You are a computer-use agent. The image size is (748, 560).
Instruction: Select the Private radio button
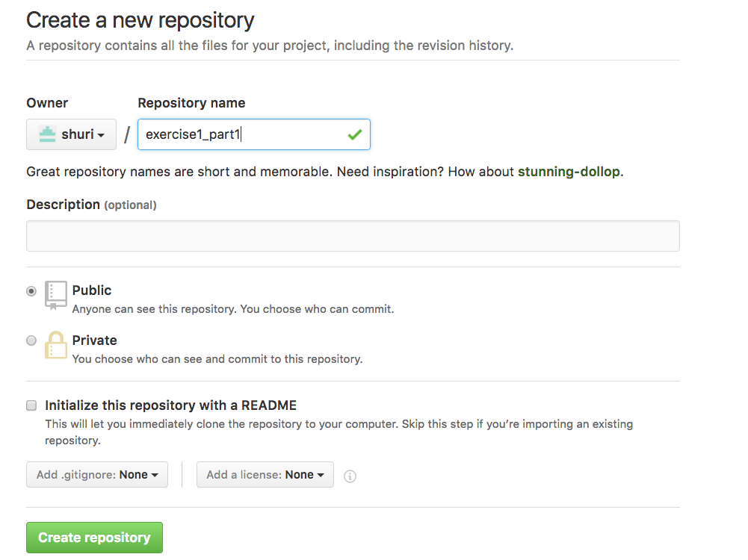tap(31, 340)
